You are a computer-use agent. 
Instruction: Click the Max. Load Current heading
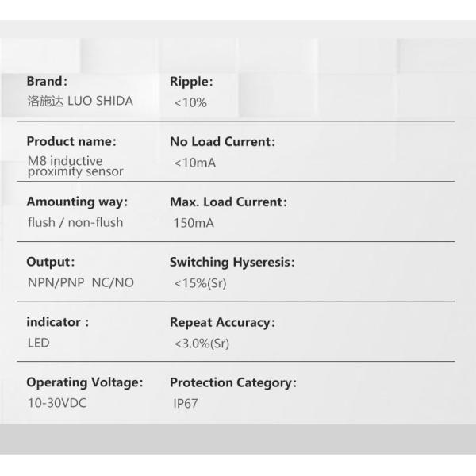(x=228, y=202)
